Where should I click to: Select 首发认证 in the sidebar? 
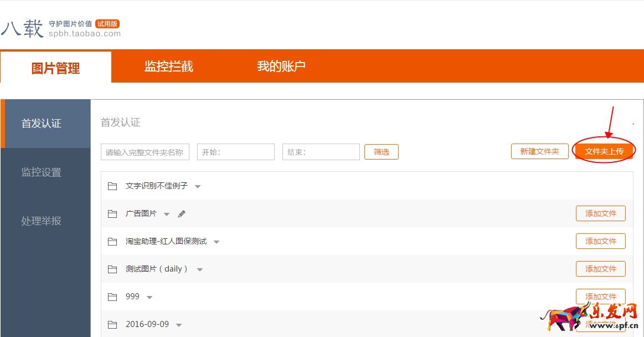tap(45, 124)
